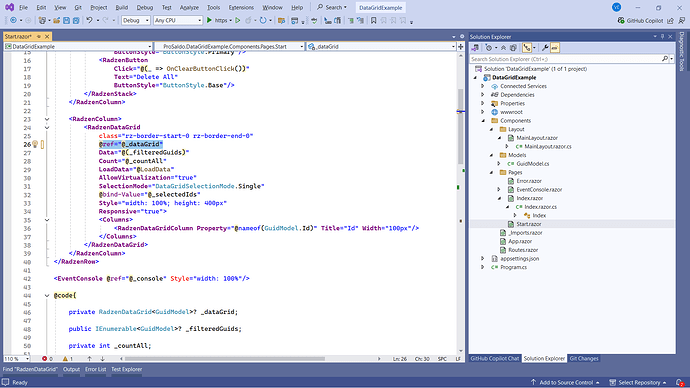Image resolution: width=690 pixels, height=388 pixels.
Task: Open the Error List panel at the bottom
Action: pos(95,369)
